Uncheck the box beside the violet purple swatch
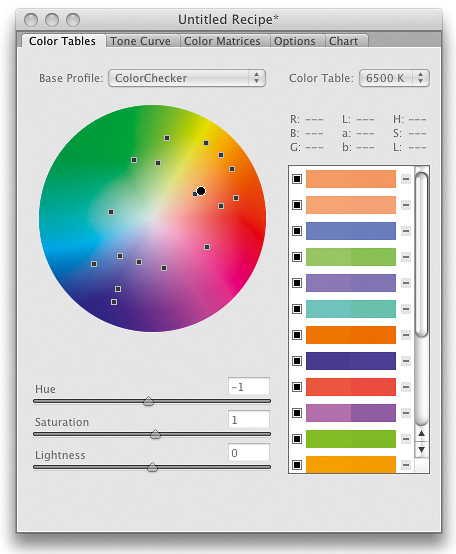The height and width of the screenshot is (554, 456). (x=297, y=283)
